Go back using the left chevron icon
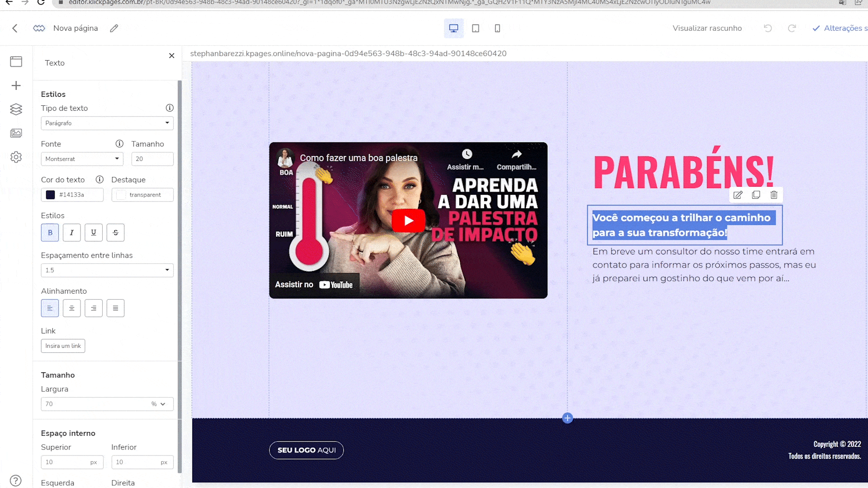 click(x=15, y=28)
